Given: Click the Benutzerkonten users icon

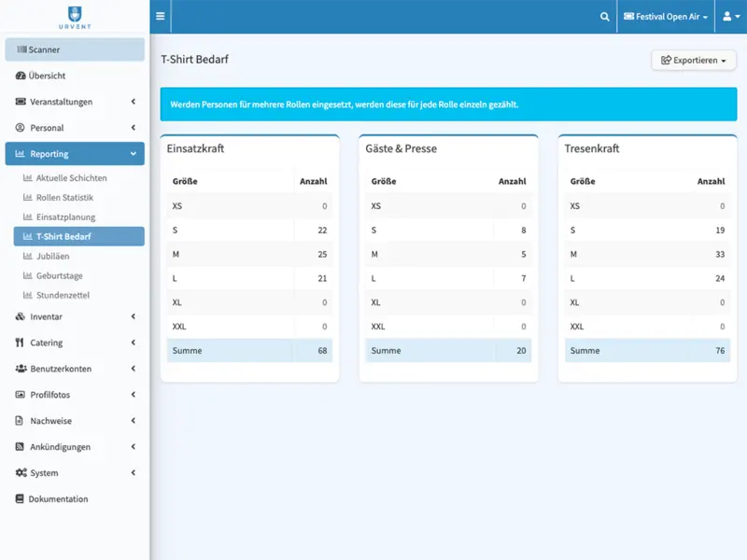Looking at the screenshot, I should tap(21, 369).
